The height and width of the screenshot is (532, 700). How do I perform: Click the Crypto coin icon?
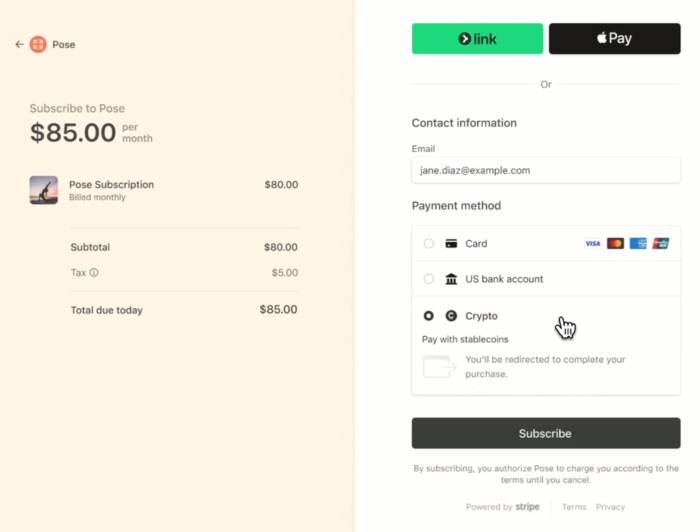(x=451, y=316)
